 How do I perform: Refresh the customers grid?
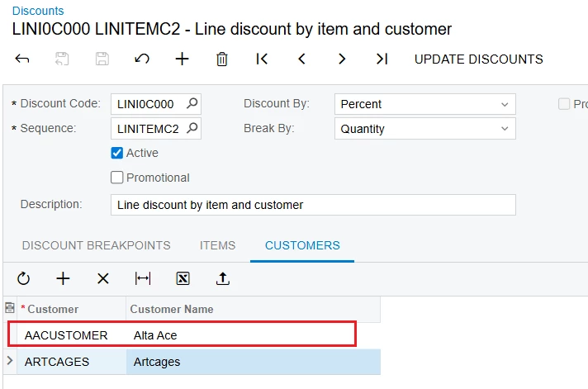[23, 279]
